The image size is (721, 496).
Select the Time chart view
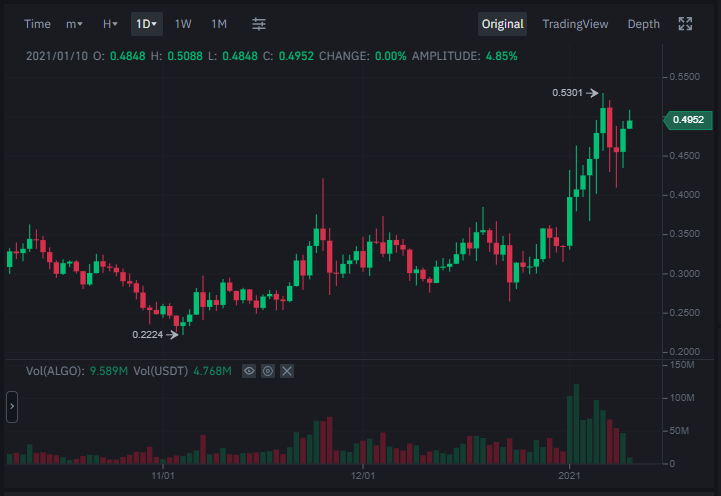click(37, 24)
